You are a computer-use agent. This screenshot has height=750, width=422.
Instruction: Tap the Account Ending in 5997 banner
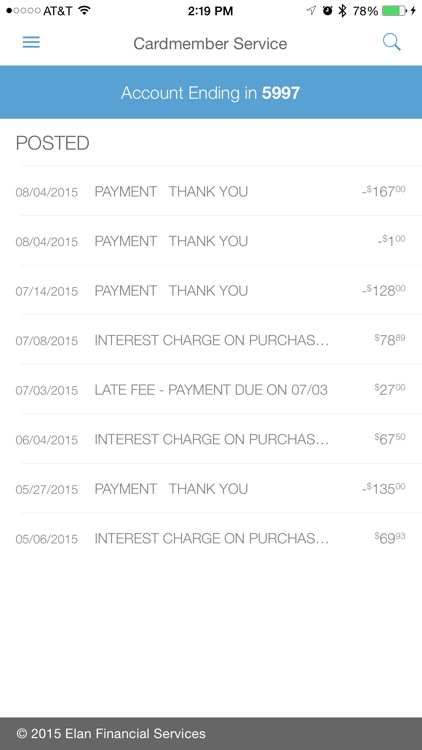[x=211, y=92]
